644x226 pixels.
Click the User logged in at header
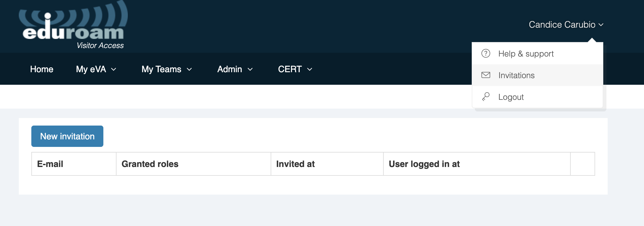pyautogui.click(x=424, y=164)
